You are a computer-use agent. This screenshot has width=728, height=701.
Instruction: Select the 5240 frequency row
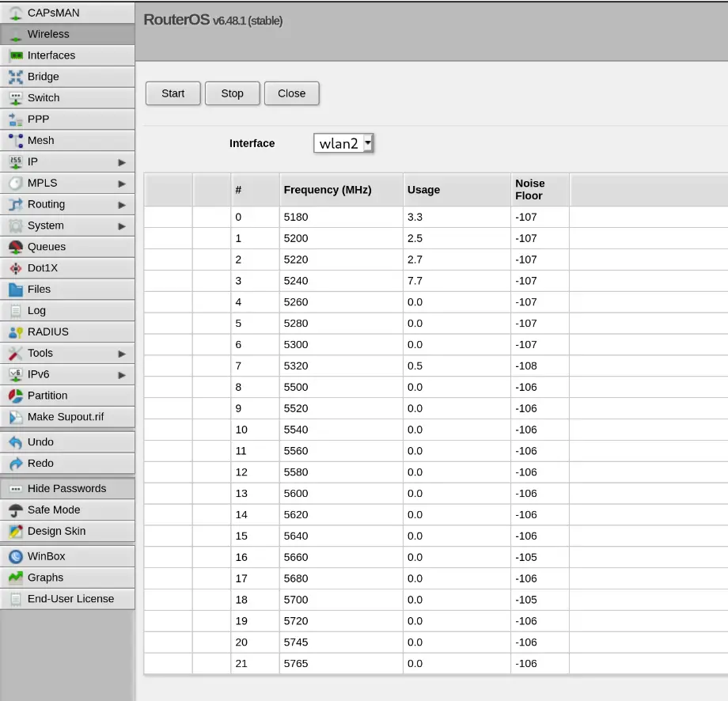(x=436, y=281)
